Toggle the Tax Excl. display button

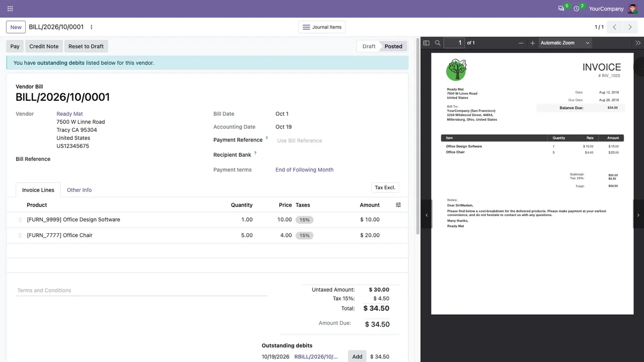(385, 188)
